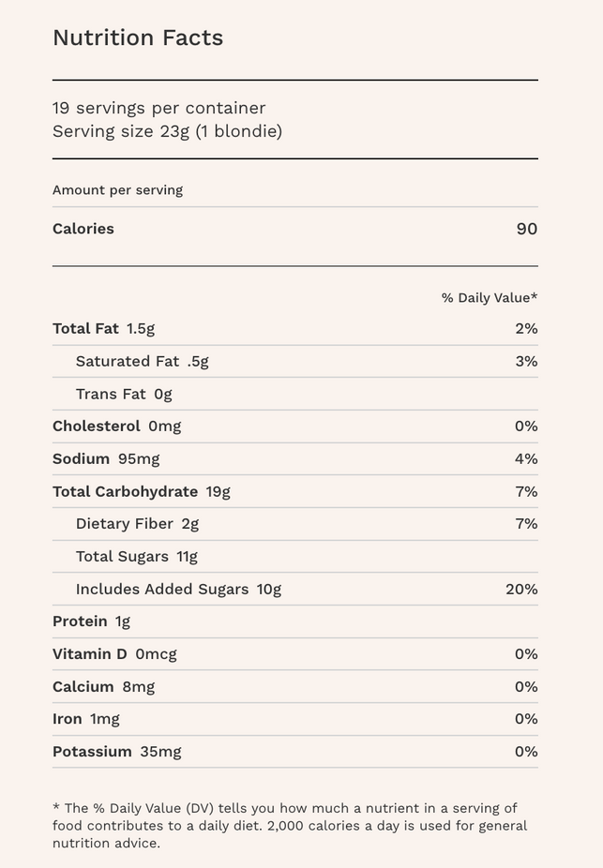This screenshot has width=603, height=868.
Task: Click the % Daily Value* column header
Action: [490, 298]
